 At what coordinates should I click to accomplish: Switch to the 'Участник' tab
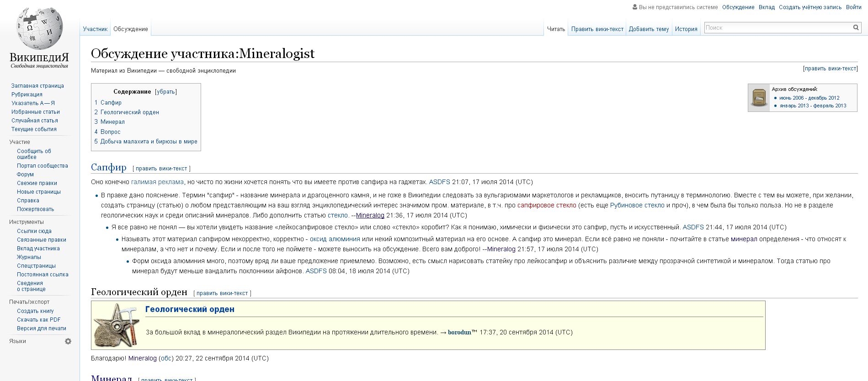[x=95, y=29]
